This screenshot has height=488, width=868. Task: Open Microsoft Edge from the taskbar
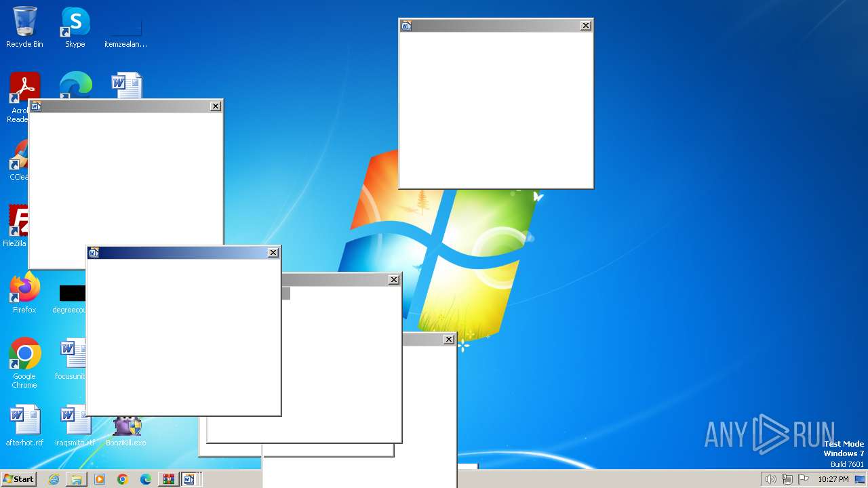(x=146, y=479)
